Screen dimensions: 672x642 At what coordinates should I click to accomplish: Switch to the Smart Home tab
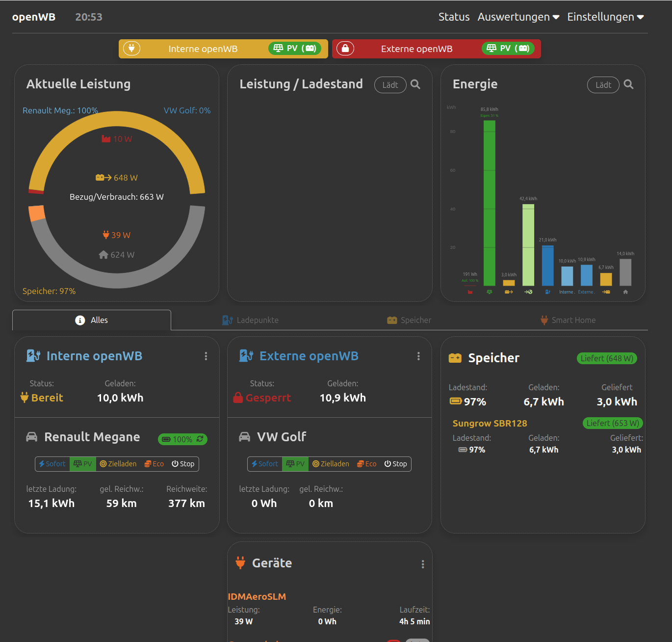point(568,320)
